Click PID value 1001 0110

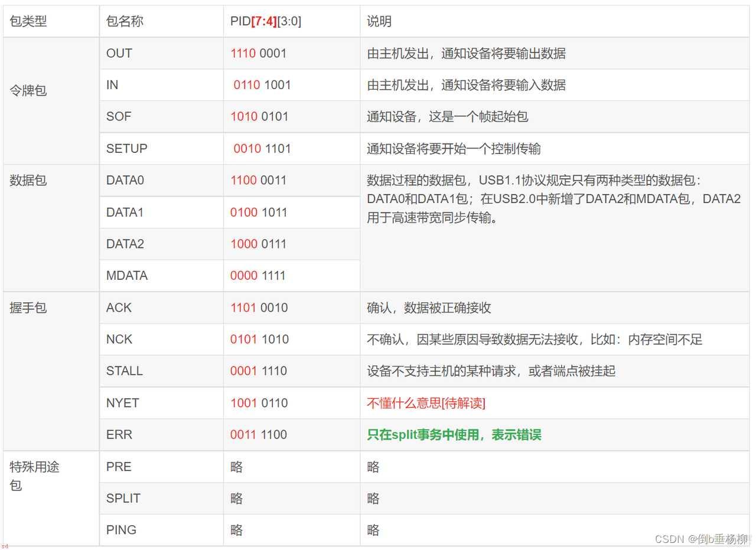pyautogui.click(x=259, y=403)
